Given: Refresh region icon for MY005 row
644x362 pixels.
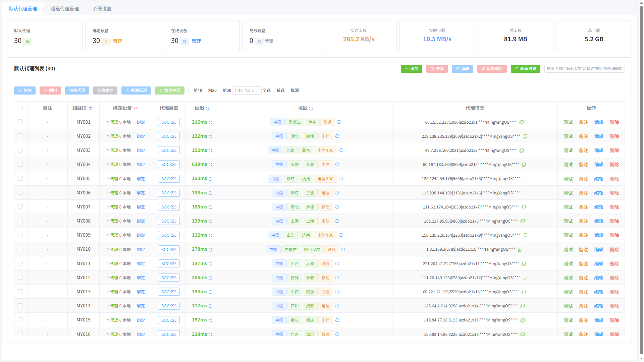Looking at the screenshot, I should [341, 179].
